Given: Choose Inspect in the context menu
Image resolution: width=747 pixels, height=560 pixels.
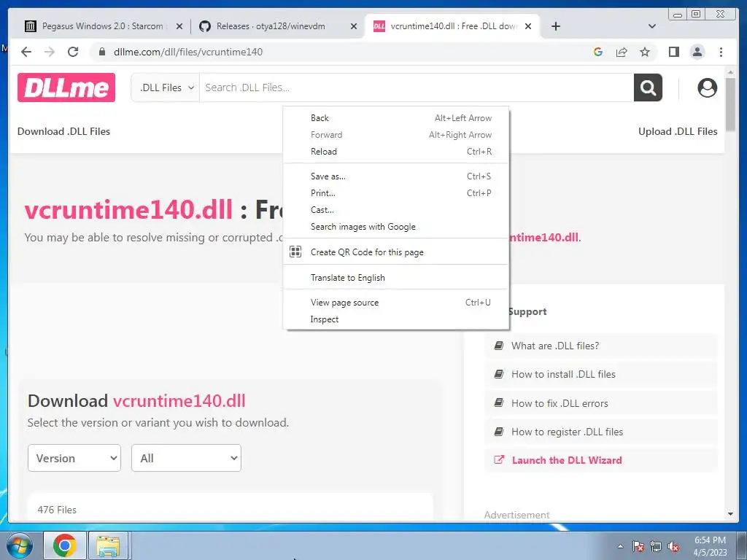Looking at the screenshot, I should 396,319.
